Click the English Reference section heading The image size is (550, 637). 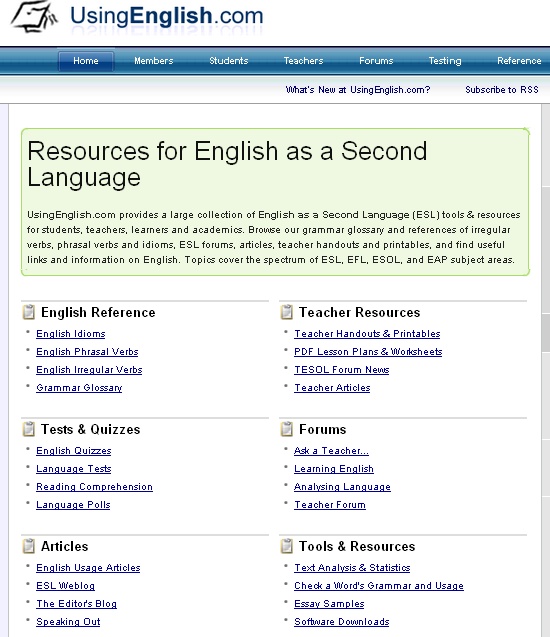pos(98,312)
